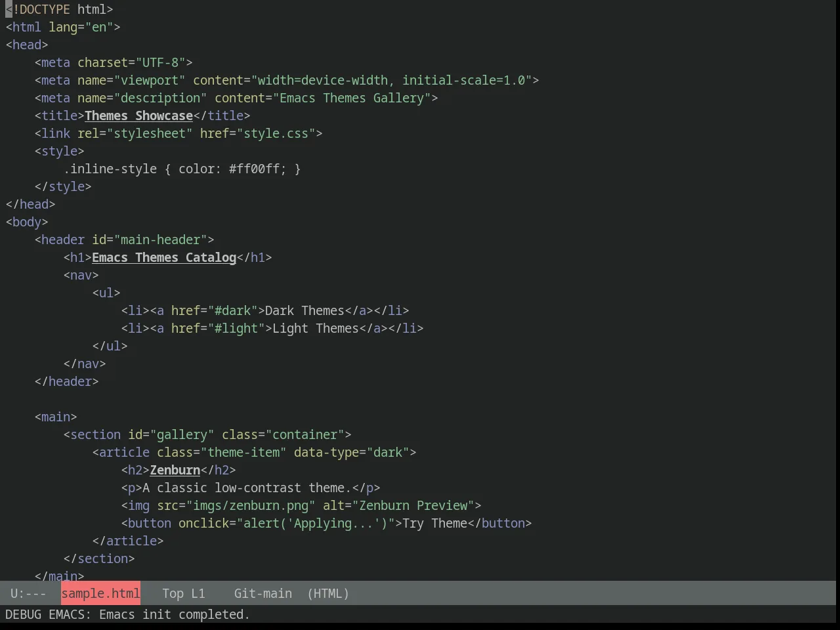Click the "imgs/zenburn.png" src value
This screenshot has width=840, height=630.
(251, 505)
